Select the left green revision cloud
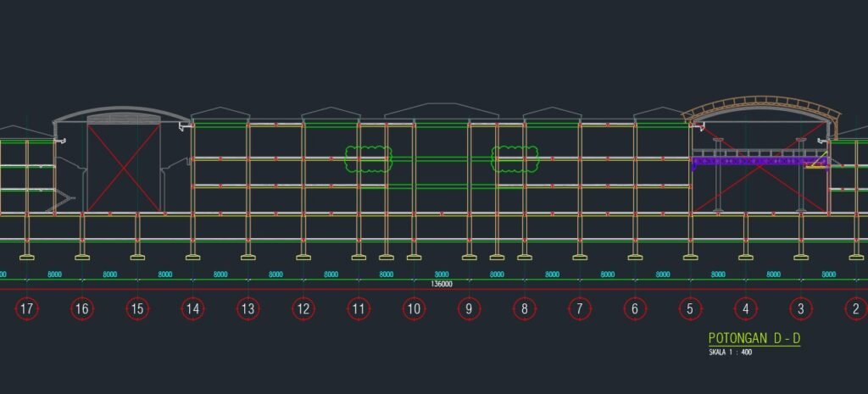 368,158
